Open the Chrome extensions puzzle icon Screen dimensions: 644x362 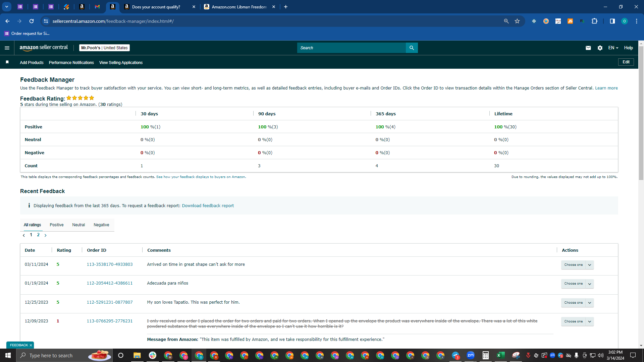point(594,21)
